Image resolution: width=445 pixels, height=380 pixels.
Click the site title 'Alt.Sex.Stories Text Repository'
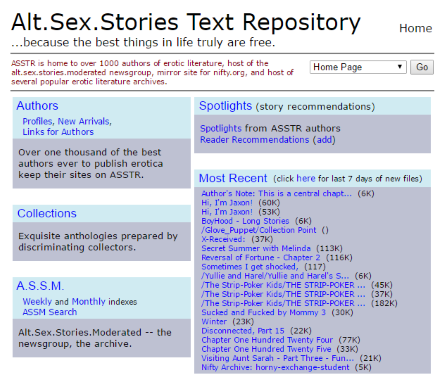(186, 22)
